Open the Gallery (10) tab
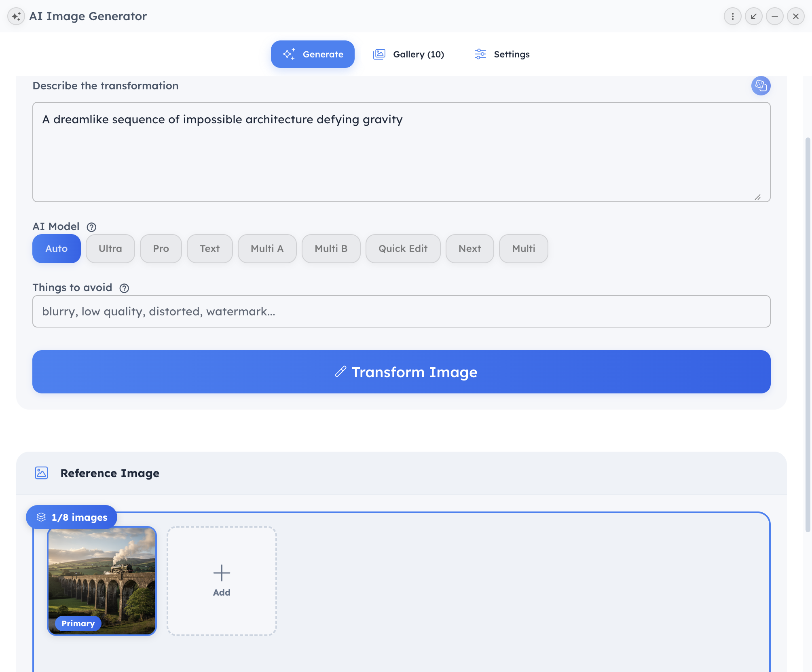The width and height of the screenshot is (812, 672). click(x=408, y=54)
